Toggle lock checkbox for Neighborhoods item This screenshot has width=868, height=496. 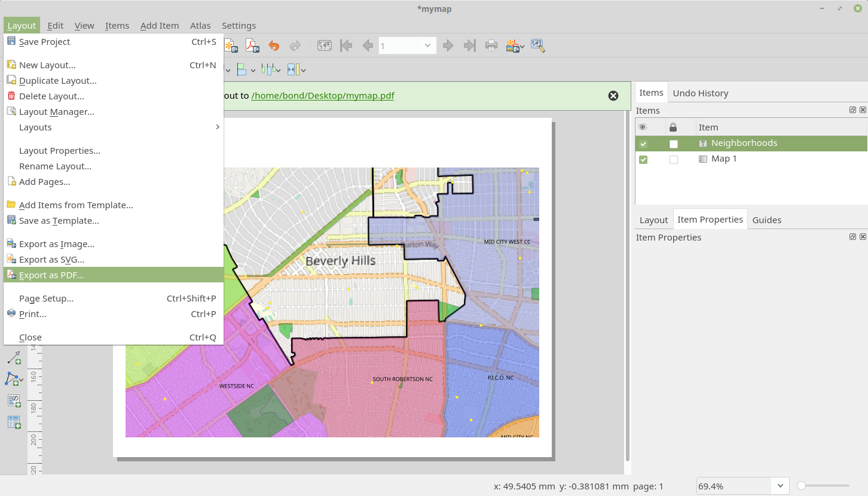674,144
